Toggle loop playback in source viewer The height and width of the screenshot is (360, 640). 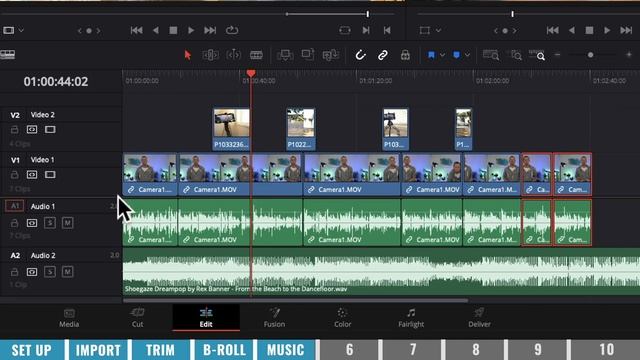[232, 30]
